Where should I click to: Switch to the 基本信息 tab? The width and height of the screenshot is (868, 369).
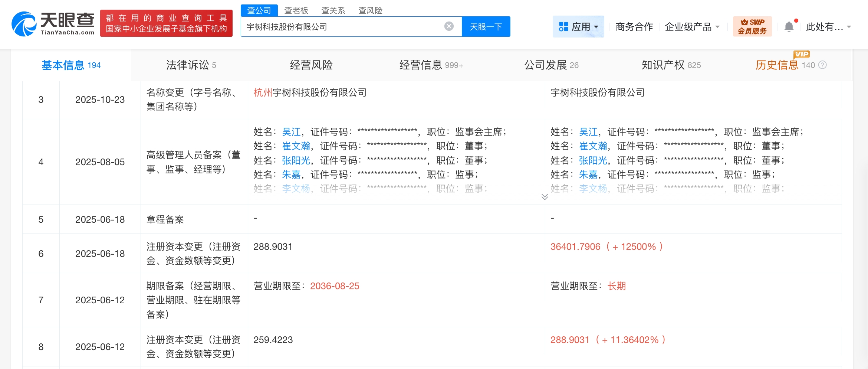tap(71, 65)
